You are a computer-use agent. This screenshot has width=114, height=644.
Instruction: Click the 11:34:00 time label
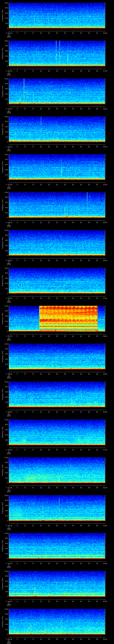tap(9, 223)
